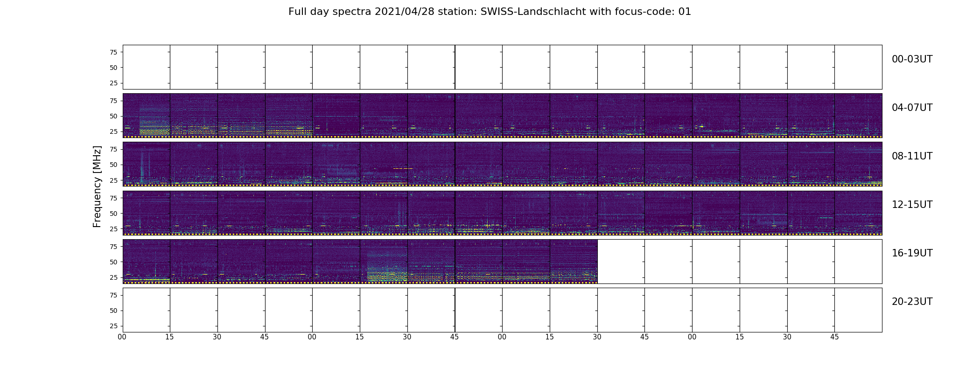The image size is (980, 373).
Task: Click the 75 tick in the 08-11UT row
Action: [113, 149]
